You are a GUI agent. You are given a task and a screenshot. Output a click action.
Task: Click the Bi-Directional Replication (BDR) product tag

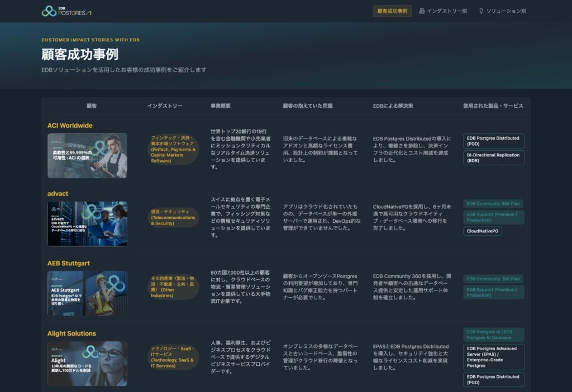(x=493, y=158)
